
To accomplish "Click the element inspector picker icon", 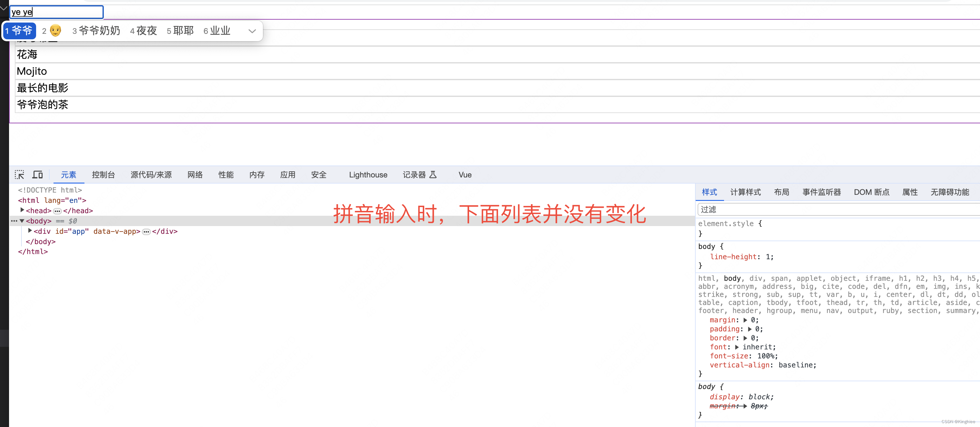I will (x=19, y=175).
